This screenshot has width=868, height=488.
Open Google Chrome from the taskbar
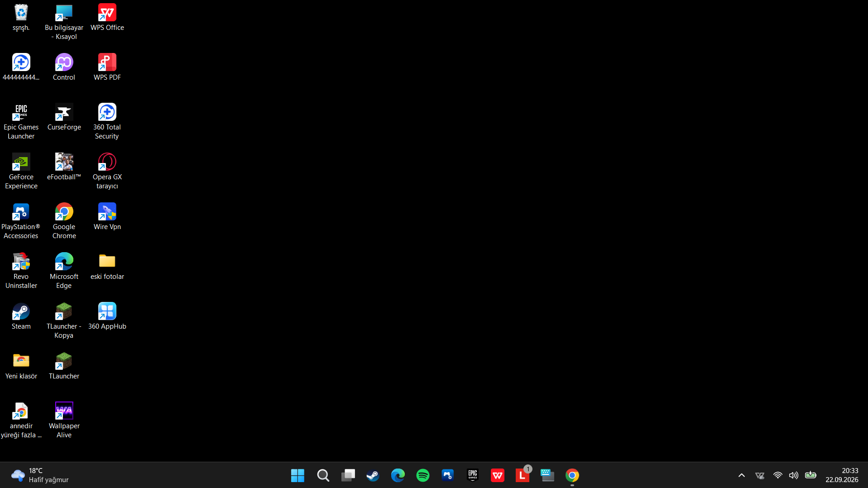572,475
